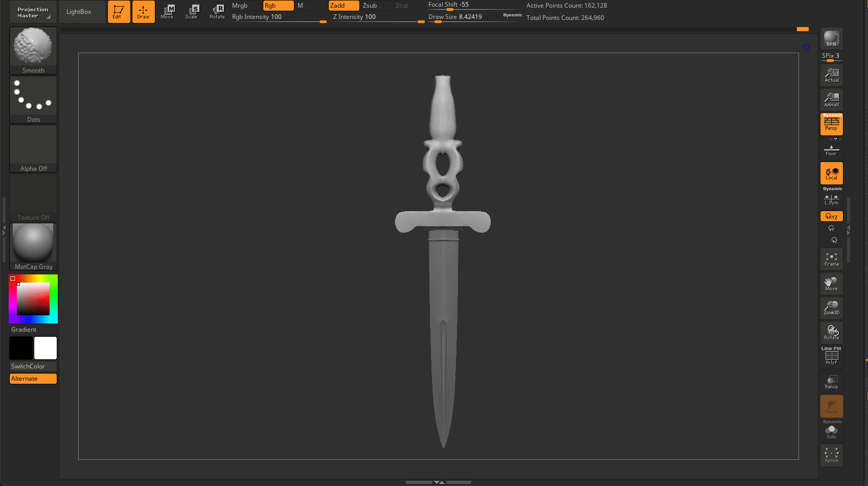Enable Zsub sculpt mode

[x=376, y=6]
